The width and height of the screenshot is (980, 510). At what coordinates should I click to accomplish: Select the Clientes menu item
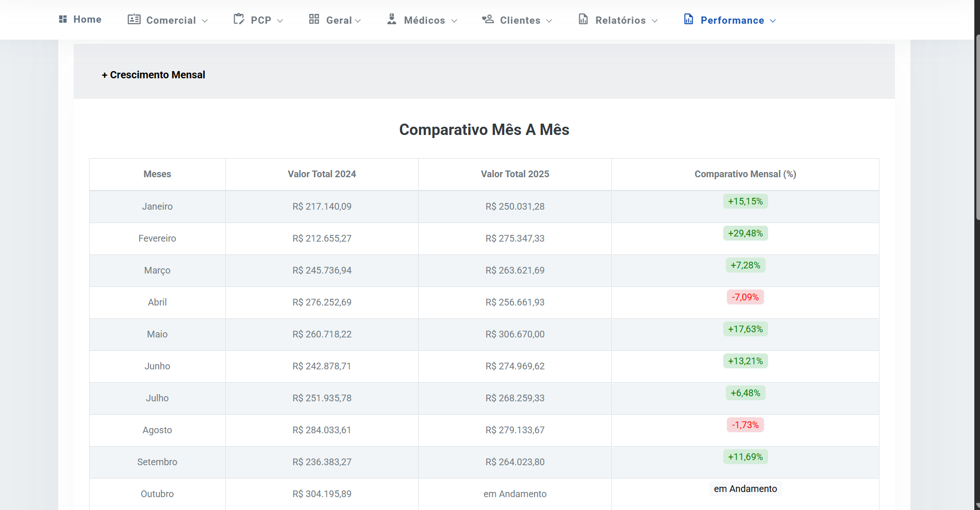[520, 20]
